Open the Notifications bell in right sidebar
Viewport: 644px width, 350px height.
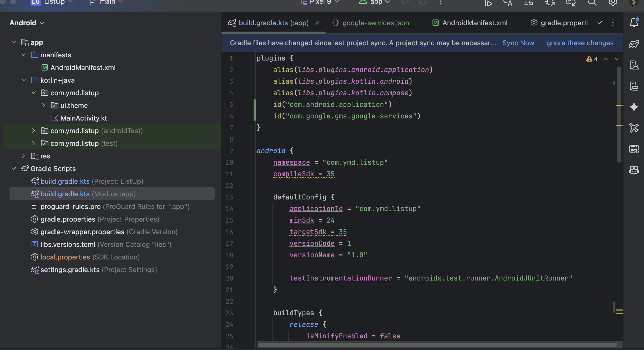point(634,23)
